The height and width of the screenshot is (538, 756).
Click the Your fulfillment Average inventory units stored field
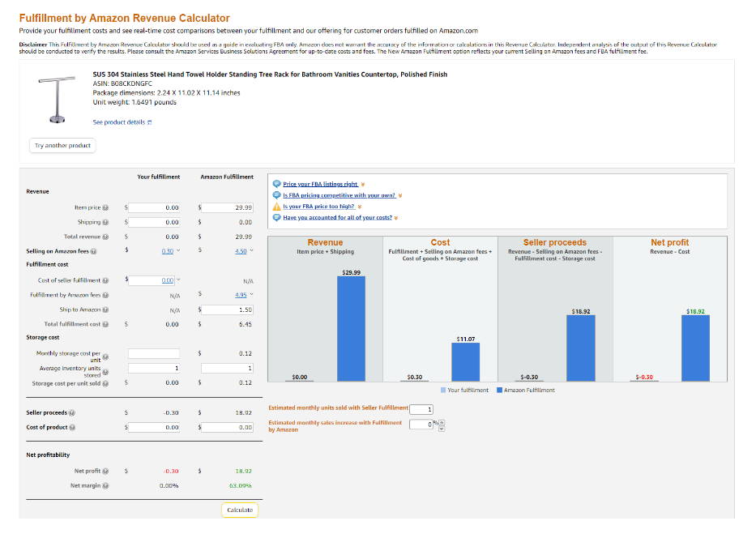(154, 369)
